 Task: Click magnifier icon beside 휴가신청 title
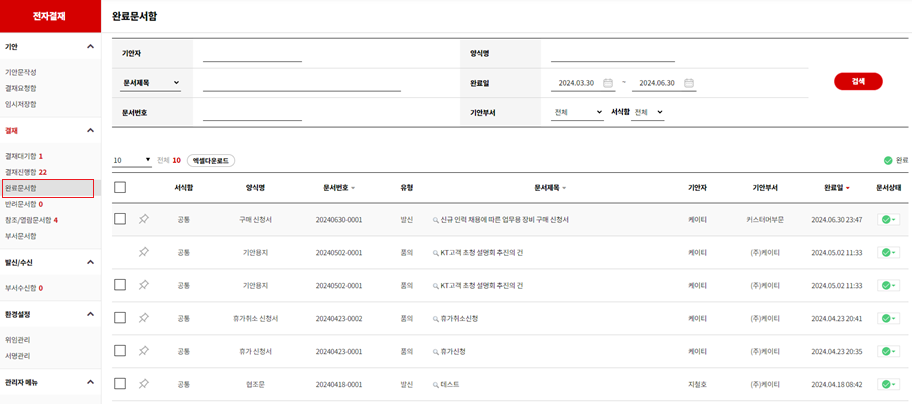click(x=435, y=352)
